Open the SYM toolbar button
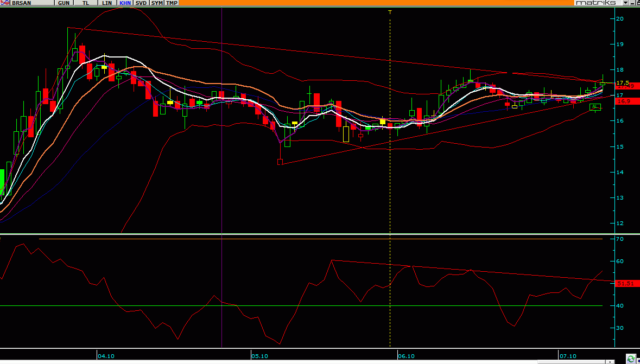 pos(157,3)
